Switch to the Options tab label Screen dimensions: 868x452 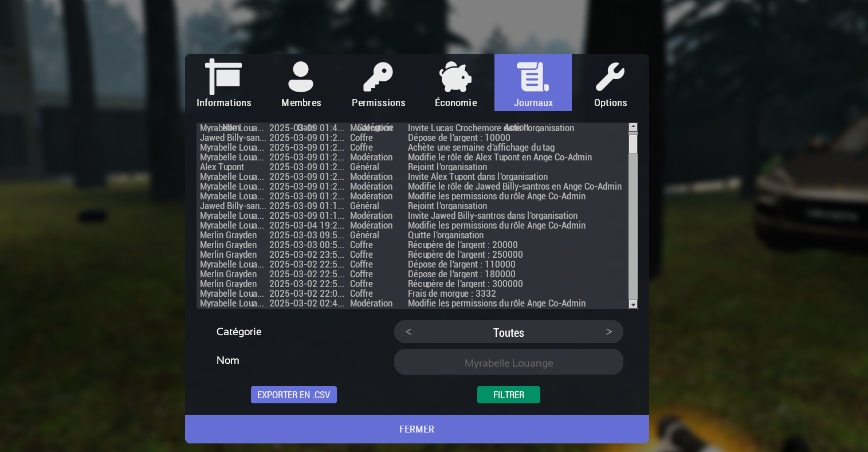click(610, 103)
